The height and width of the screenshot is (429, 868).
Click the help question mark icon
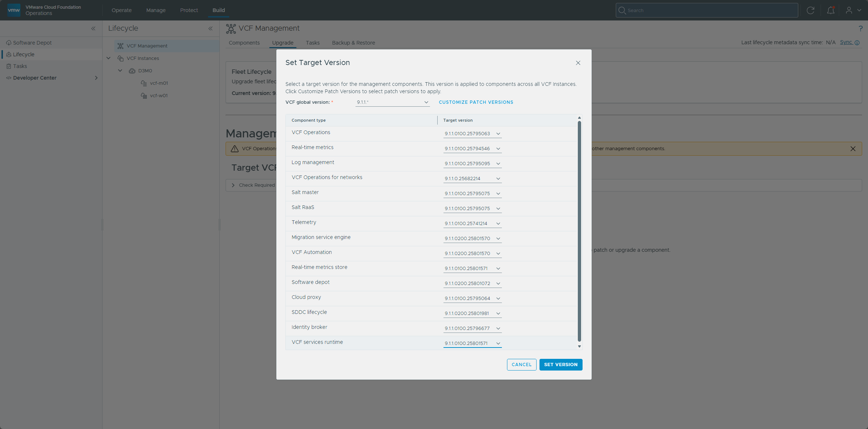(x=860, y=29)
